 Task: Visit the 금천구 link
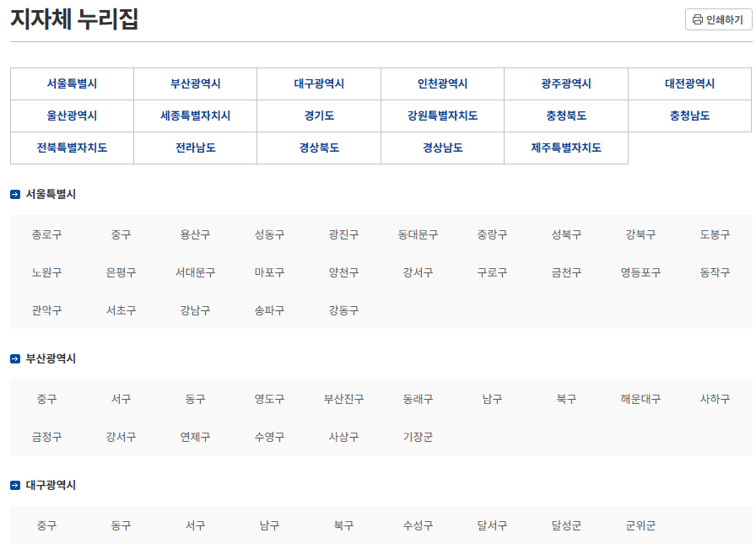(566, 272)
